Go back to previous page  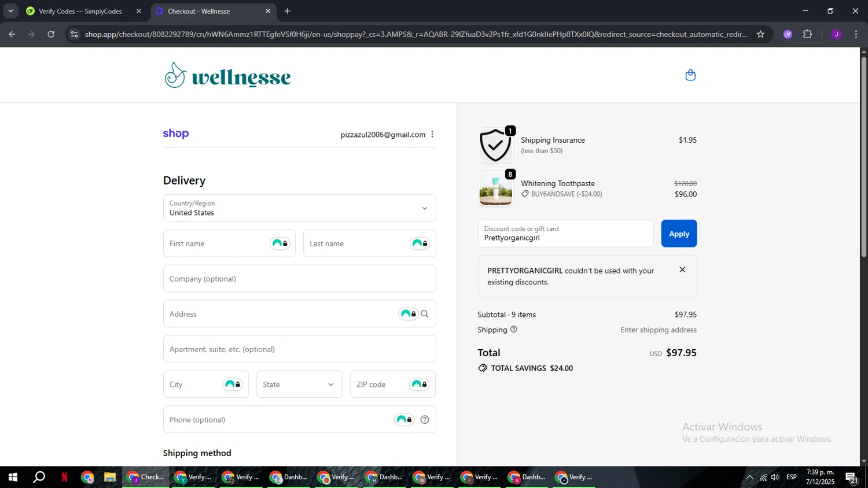12,34
